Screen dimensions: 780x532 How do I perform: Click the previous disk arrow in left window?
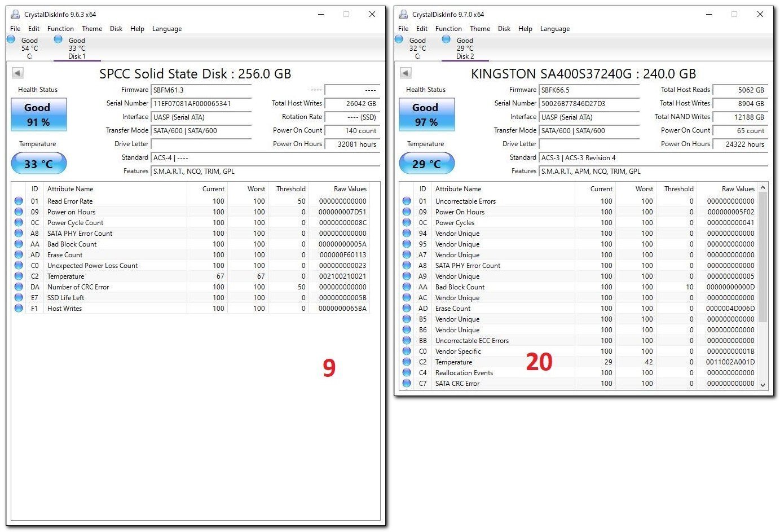[x=17, y=73]
